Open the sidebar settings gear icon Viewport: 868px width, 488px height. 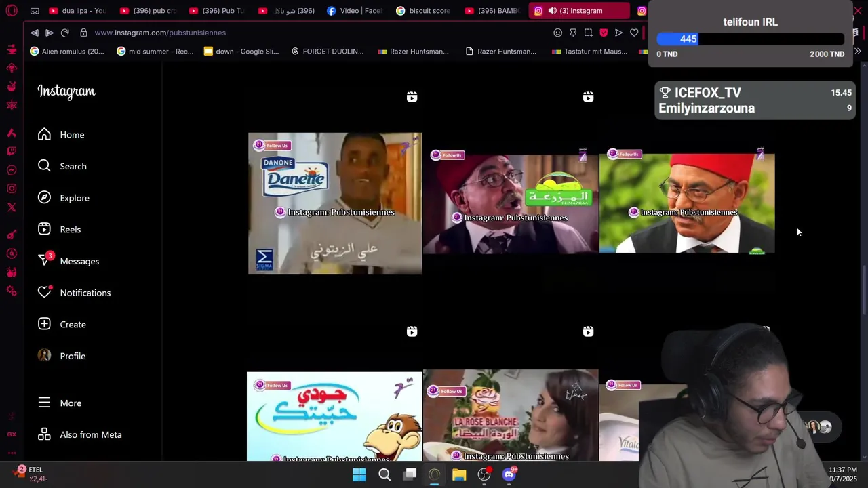click(12, 291)
